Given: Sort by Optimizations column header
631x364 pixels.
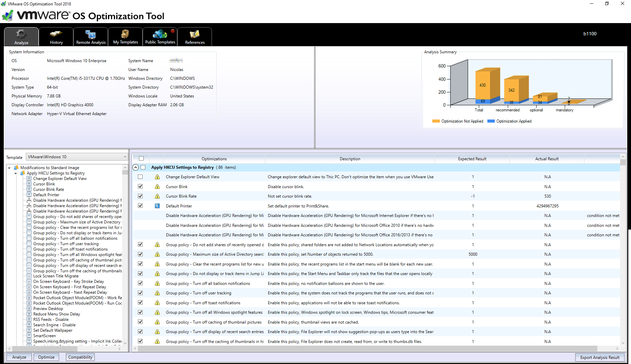Looking at the screenshot, I should point(214,159).
